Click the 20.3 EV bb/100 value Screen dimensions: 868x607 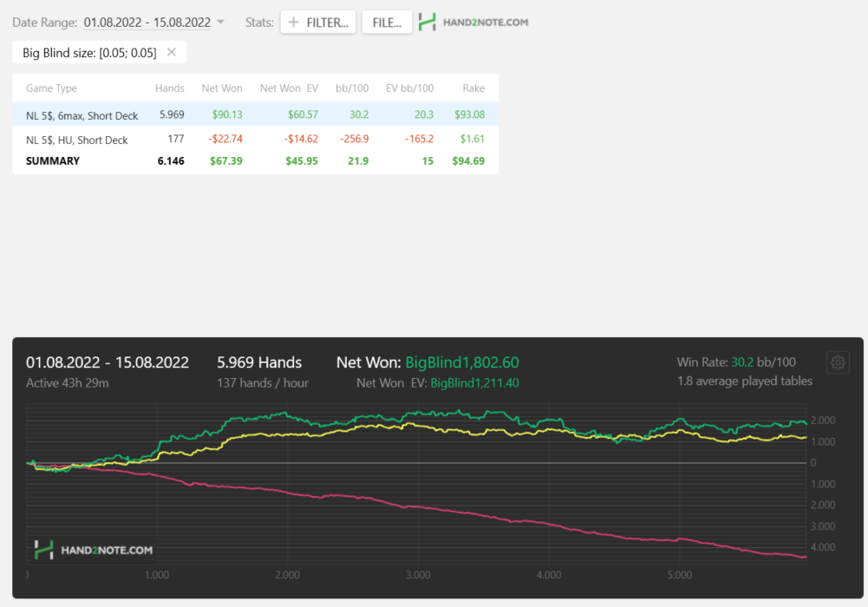point(424,114)
